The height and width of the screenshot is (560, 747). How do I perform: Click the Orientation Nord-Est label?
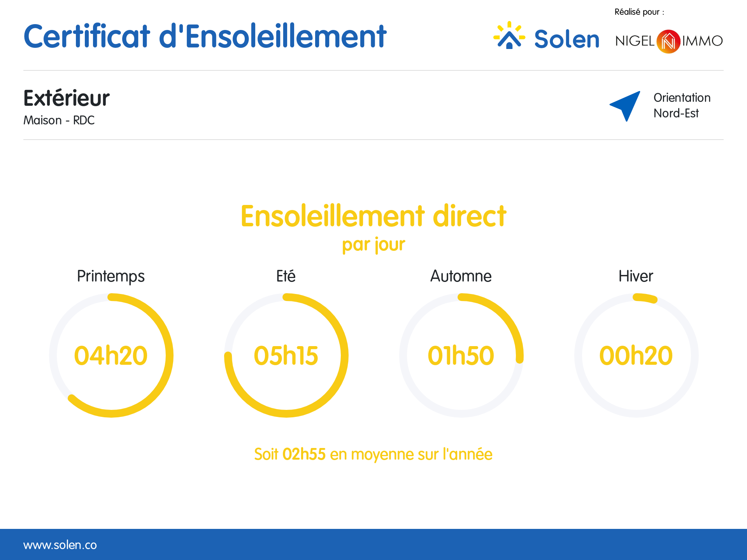click(x=682, y=105)
